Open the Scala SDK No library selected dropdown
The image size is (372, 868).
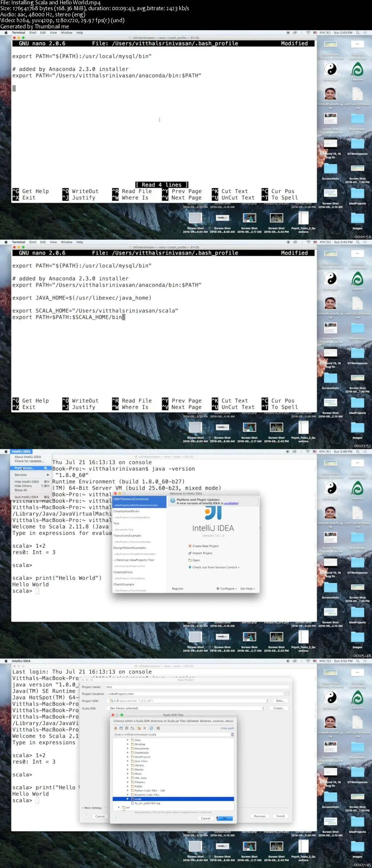click(186, 708)
